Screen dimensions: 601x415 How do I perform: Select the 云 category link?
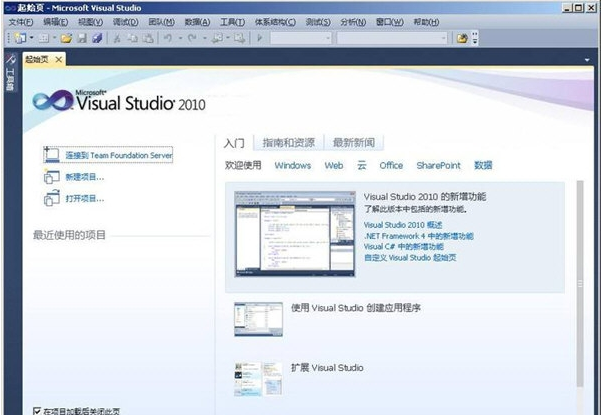tap(361, 166)
